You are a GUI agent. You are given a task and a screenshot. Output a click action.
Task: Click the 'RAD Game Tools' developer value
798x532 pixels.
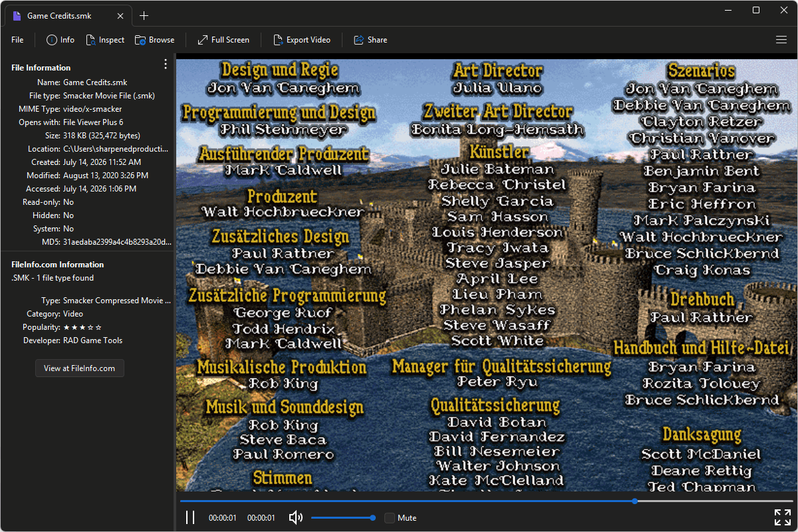[x=92, y=340]
